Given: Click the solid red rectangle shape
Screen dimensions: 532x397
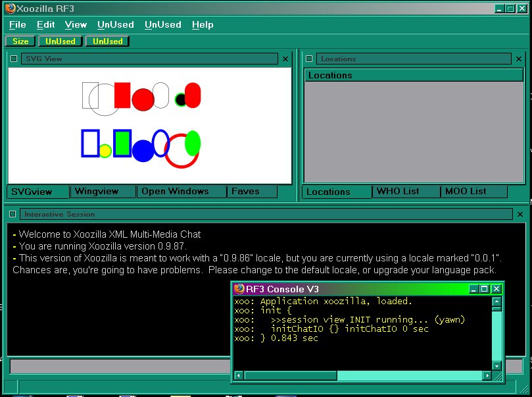Looking at the screenshot, I should point(122,95).
